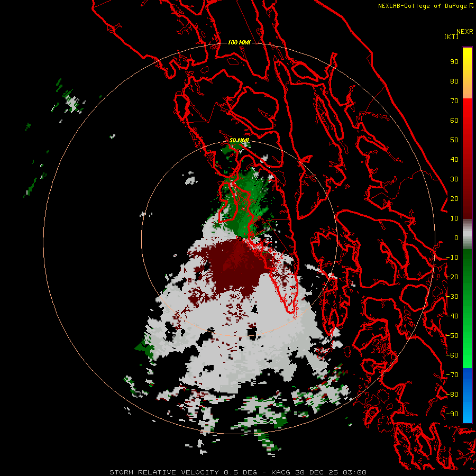This screenshot has height=476, width=476.
Task: Click the 50 value on the velocity scale
Action: point(454,140)
